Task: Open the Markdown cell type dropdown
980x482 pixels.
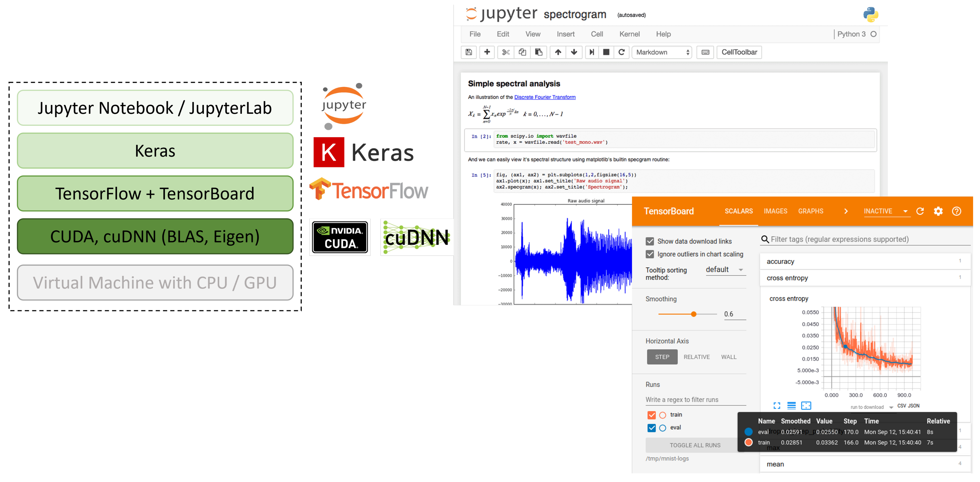Action: tap(661, 52)
